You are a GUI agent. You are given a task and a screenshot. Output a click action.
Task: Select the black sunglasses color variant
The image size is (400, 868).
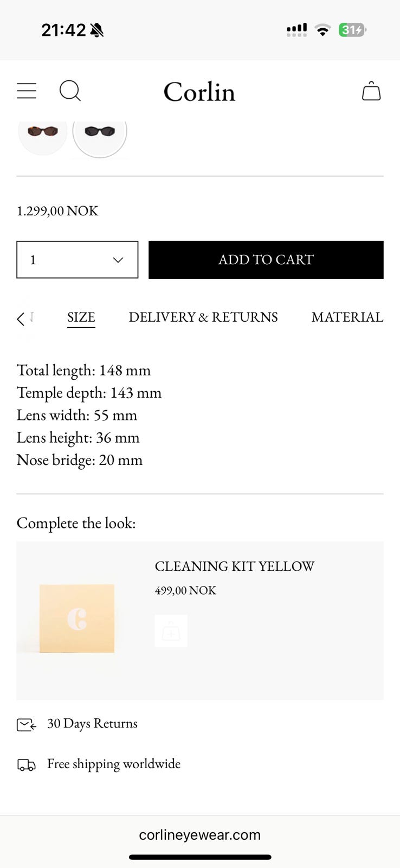(x=100, y=131)
